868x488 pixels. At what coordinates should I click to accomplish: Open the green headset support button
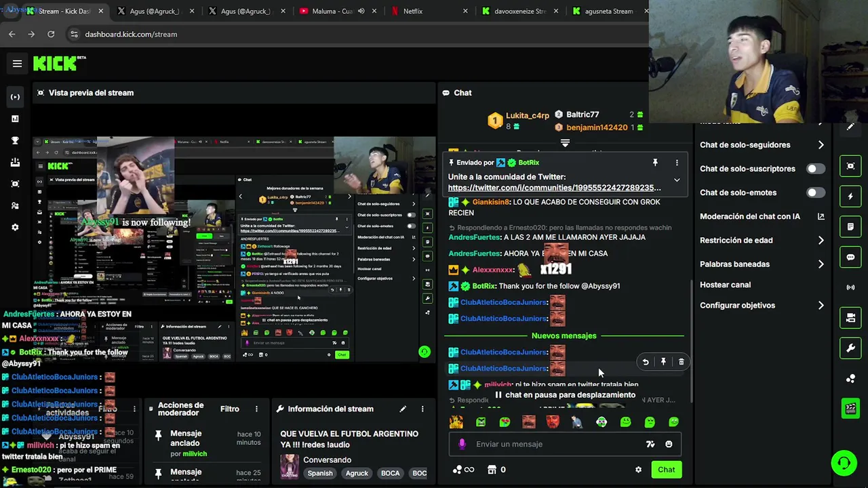coord(844,463)
